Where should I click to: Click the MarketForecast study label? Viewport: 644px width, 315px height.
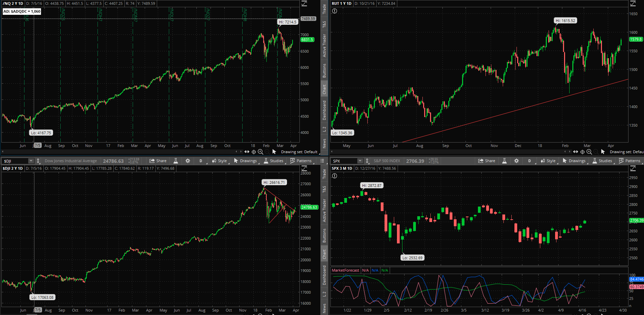coord(345,271)
